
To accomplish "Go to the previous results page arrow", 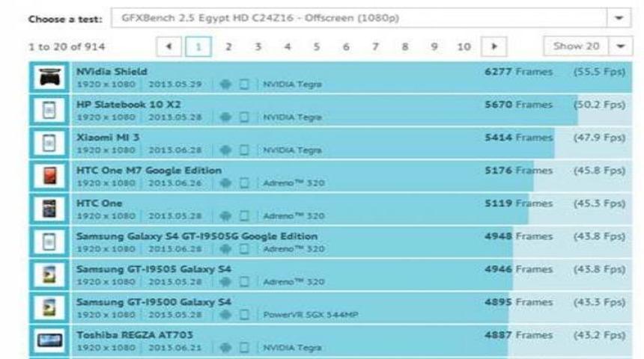I will click(x=168, y=47).
